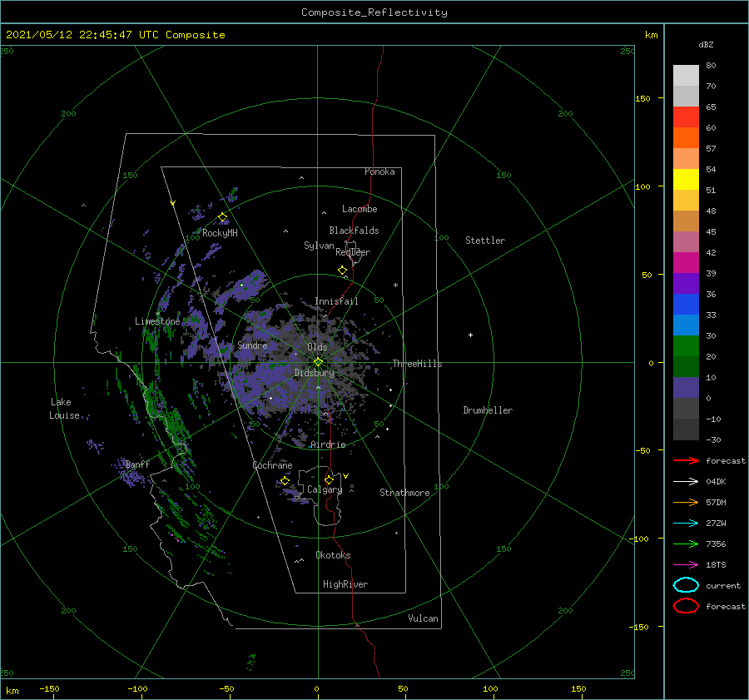The image size is (749, 700).
Task: Click the yellow diamond marker near RockyMH
Action: (222, 217)
